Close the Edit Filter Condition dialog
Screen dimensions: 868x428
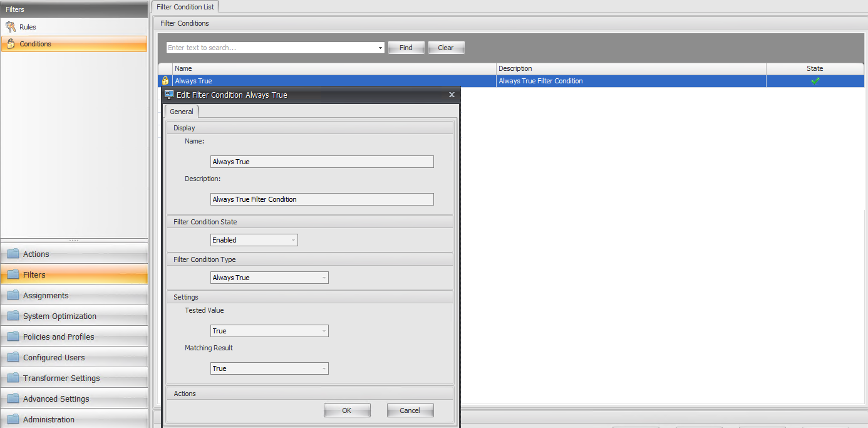(452, 95)
